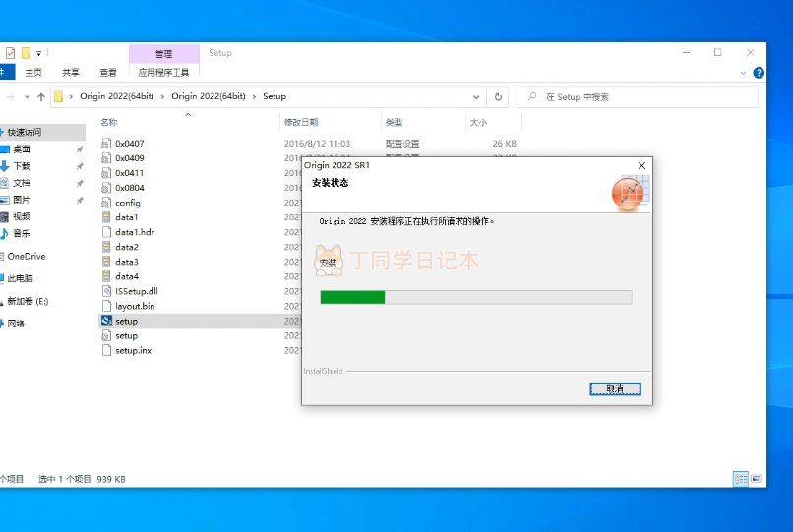Viewport: 793px width, 532px height.
Task: Open the 主页 ribbon tab
Action: pyautogui.click(x=33, y=73)
